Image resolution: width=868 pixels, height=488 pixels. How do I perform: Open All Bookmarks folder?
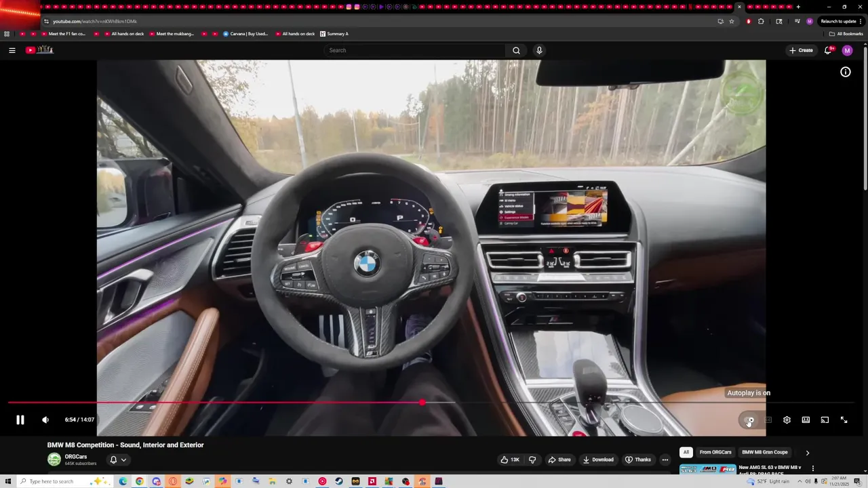pos(846,34)
